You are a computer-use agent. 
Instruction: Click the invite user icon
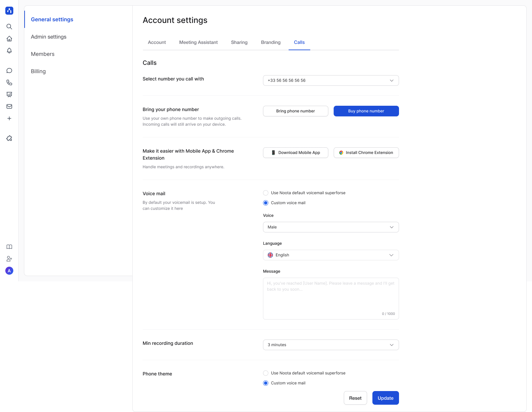pyautogui.click(x=9, y=259)
